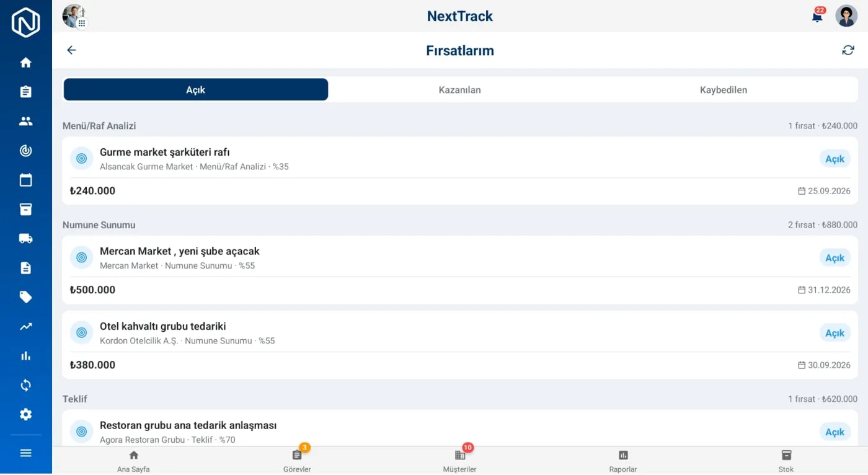Open the Mercan Market, yeni şube açacak opportunity

460,270
